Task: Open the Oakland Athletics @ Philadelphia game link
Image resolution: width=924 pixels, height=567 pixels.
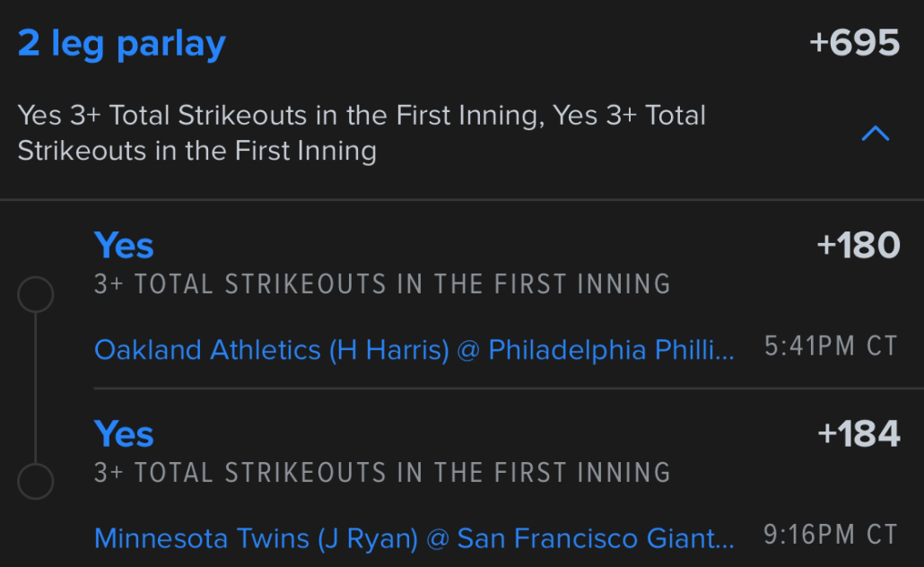Action: click(x=414, y=349)
